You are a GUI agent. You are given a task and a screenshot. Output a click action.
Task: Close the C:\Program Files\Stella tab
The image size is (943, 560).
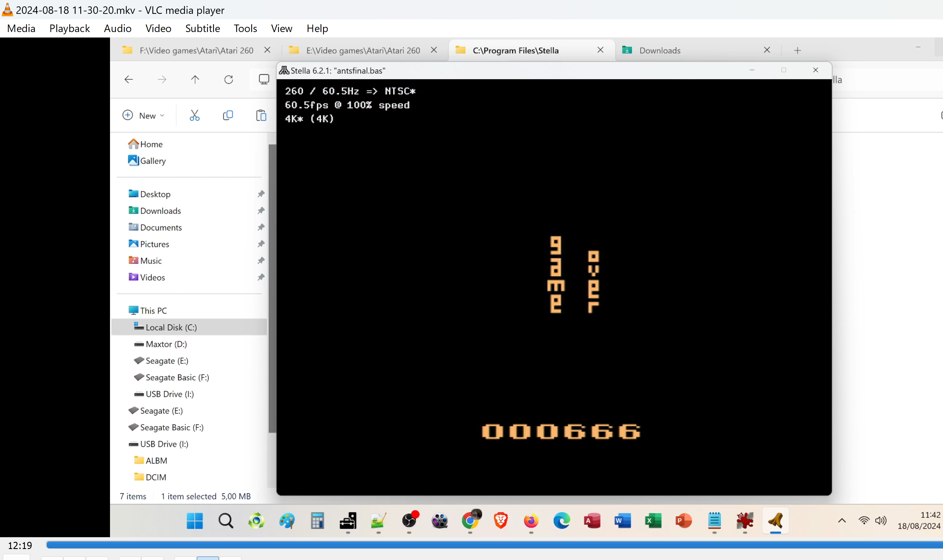pos(600,50)
